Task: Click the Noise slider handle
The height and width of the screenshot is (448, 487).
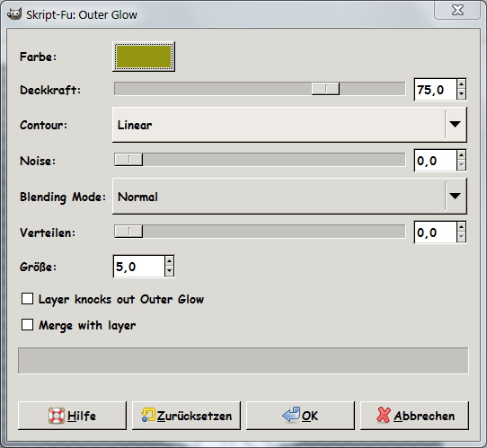Action: coord(128,160)
